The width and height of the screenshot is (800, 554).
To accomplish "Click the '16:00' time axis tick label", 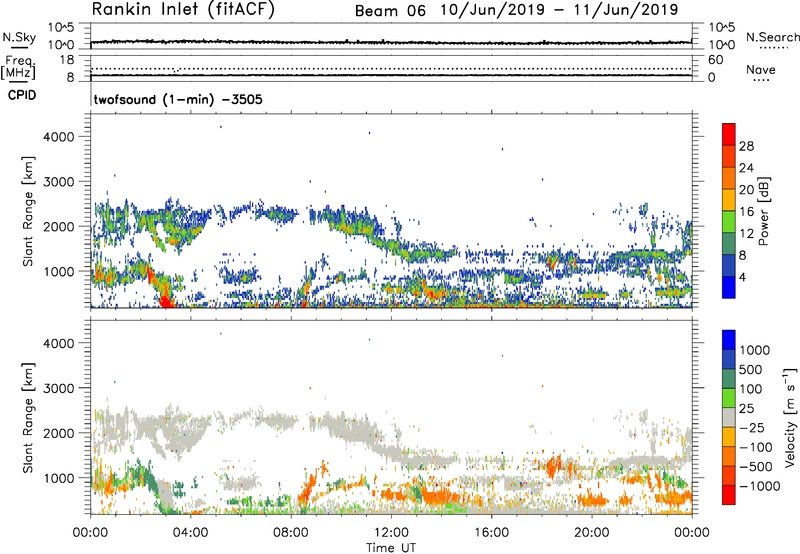I will coord(491,533).
